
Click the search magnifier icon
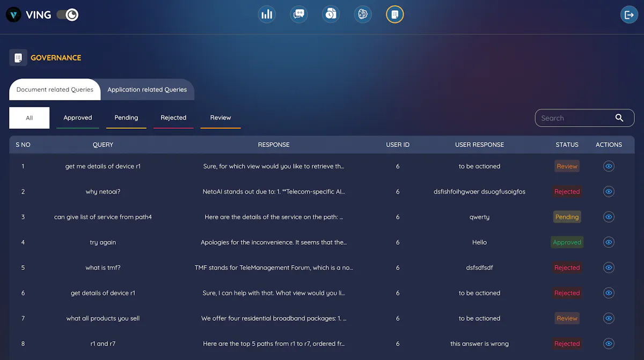[619, 118]
